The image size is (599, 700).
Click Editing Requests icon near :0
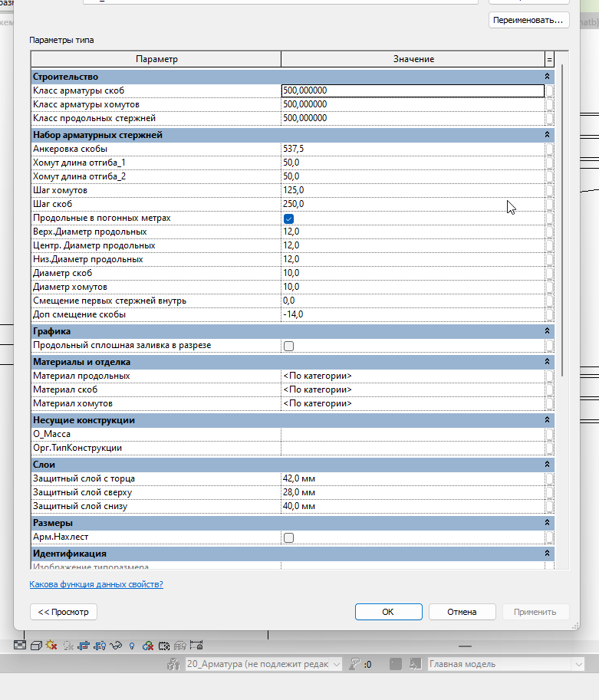pyautogui.click(x=354, y=664)
